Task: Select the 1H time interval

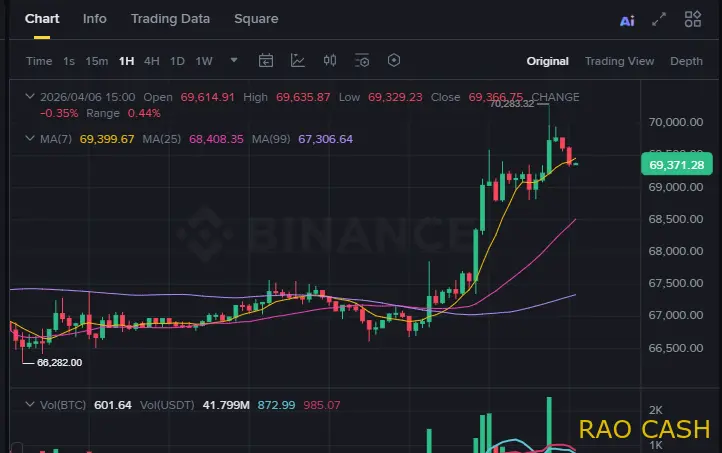Action: (126, 61)
